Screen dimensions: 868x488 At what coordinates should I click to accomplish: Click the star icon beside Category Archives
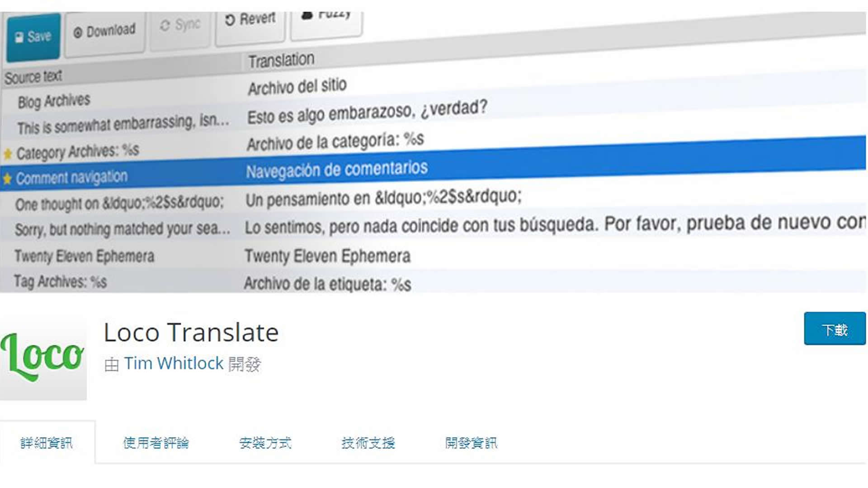point(8,154)
